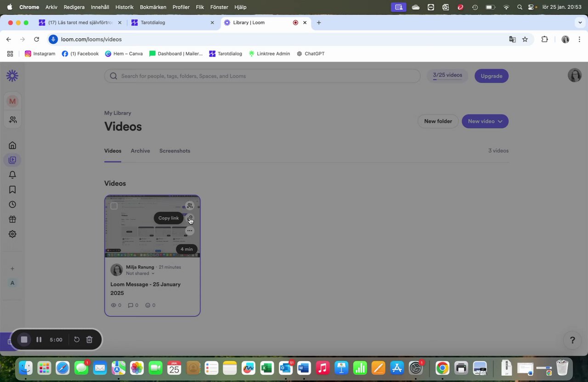Open Finder from the Dock
This screenshot has height=382, width=588.
coord(25,368)
